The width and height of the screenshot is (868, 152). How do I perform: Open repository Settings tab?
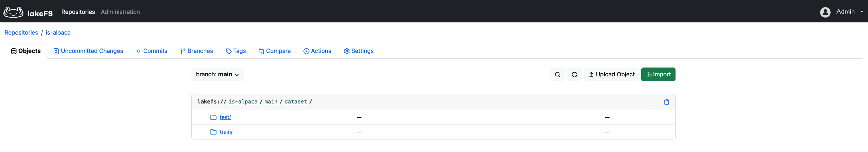pyautogui.click(x=359, y=51)
